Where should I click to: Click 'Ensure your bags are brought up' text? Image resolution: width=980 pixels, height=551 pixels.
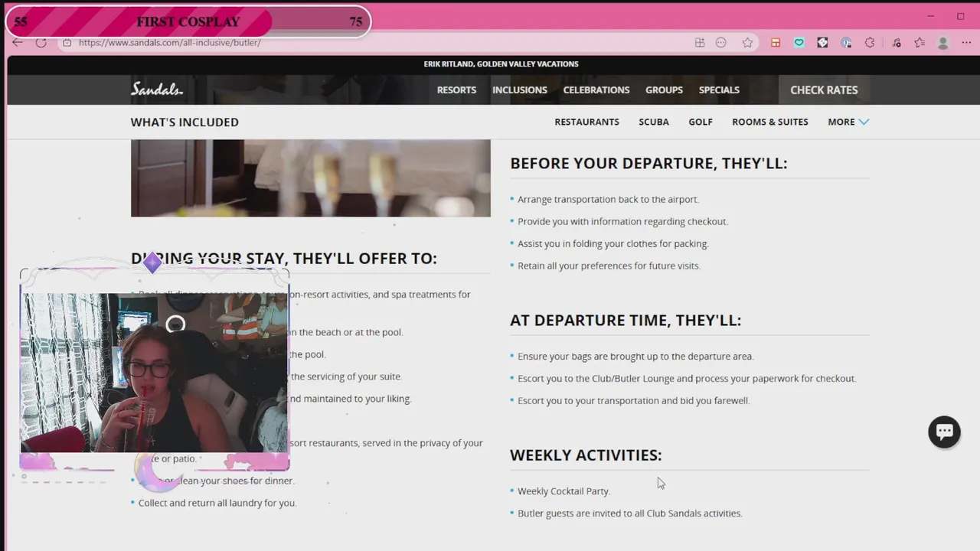[635, 356]
